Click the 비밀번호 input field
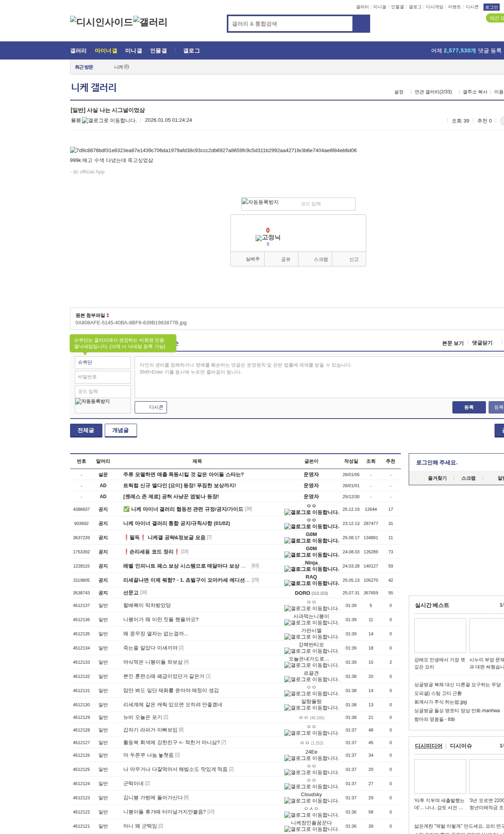 pos(102,377)
